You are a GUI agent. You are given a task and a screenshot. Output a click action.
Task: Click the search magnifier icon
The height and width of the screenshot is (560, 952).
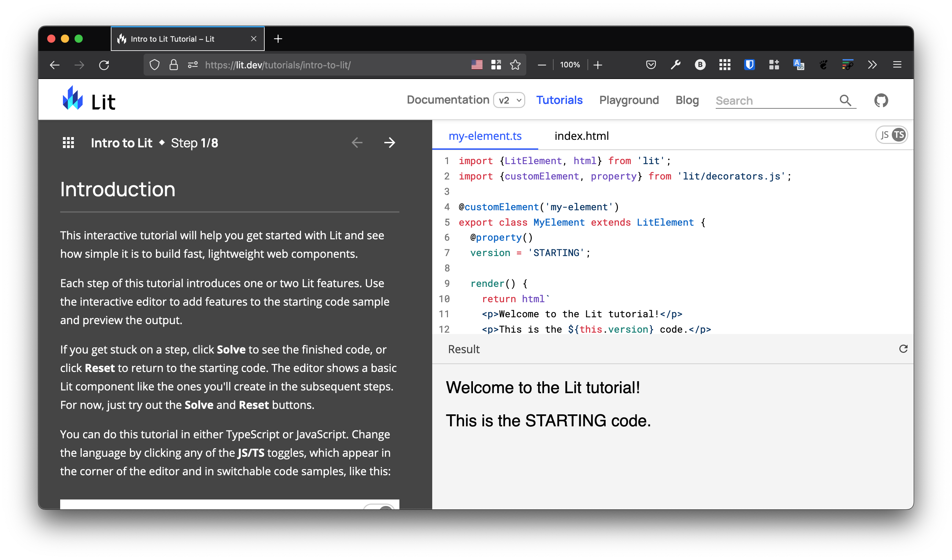(x=846, y=101)
